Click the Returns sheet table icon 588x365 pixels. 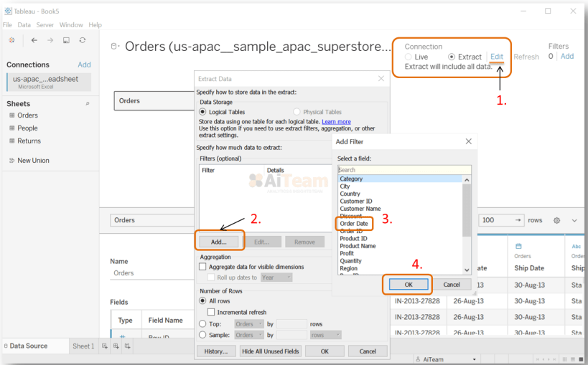(12, 141)
